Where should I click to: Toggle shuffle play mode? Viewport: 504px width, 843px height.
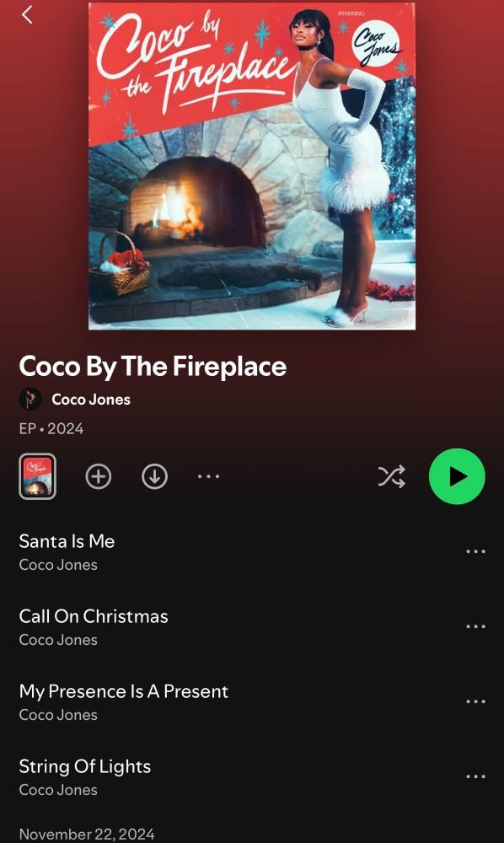(x=391, y=476)
